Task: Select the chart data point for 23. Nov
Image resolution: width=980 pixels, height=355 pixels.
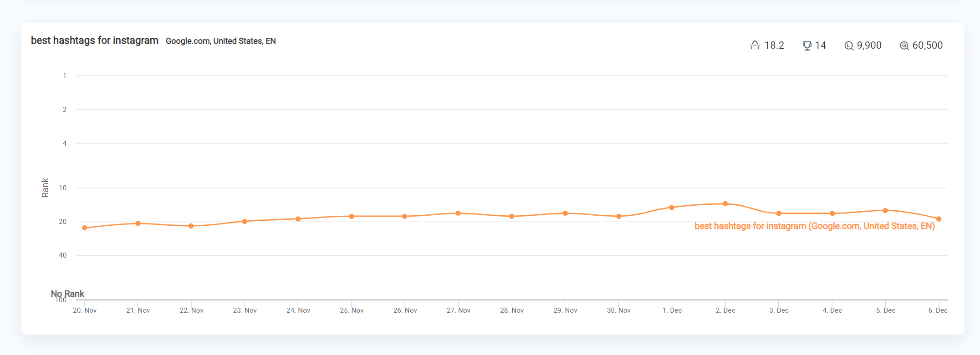Action: click(x=245, y=222)
